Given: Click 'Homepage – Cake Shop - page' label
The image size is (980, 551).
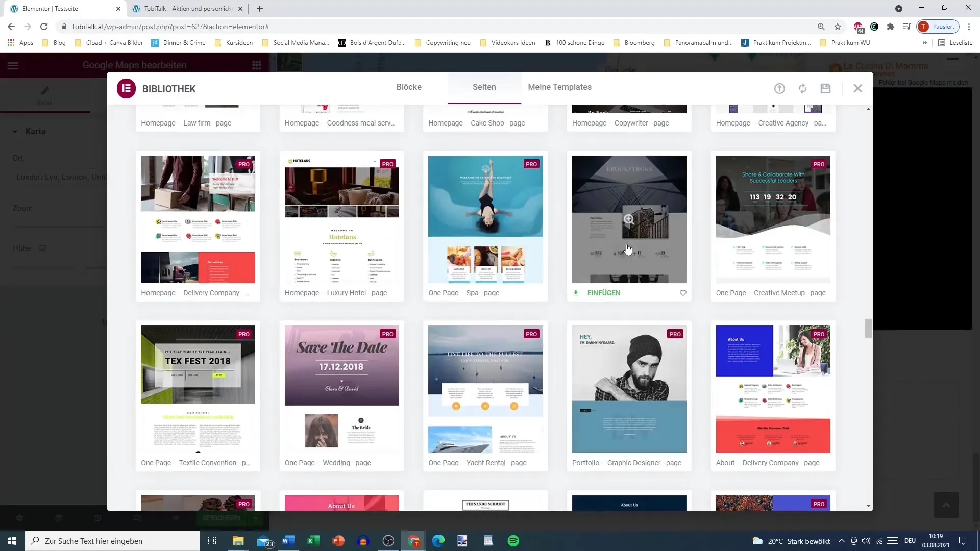Looking at the screenshot, I should [x=476, y=123].
